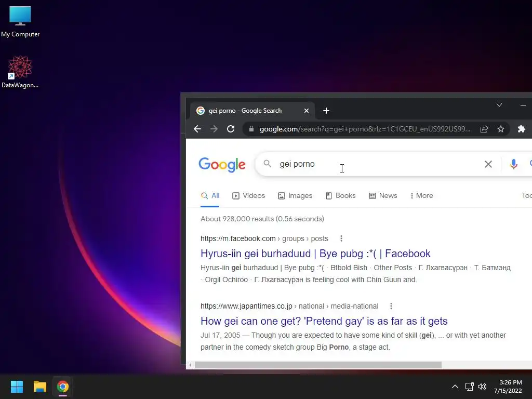Image resolution: width=532 pixels, height=399 pixels.
Task: Switch to Images results tab
Action: point(295,196)
